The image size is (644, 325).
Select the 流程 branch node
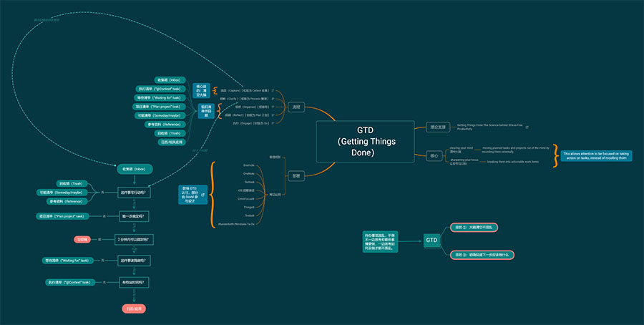point(296,107)
